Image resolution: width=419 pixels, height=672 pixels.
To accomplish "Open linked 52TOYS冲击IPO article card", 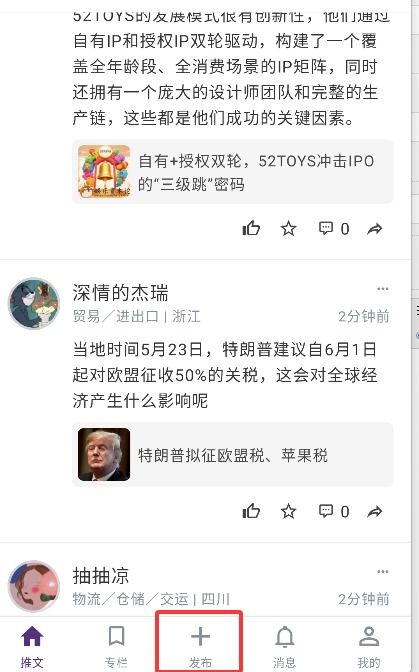I will (x=232, y=172).
